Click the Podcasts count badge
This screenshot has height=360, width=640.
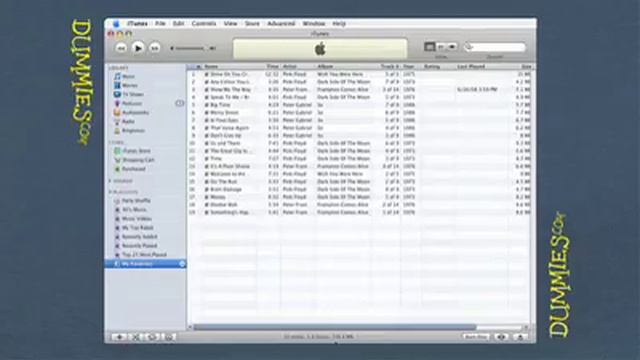(180, 103)
